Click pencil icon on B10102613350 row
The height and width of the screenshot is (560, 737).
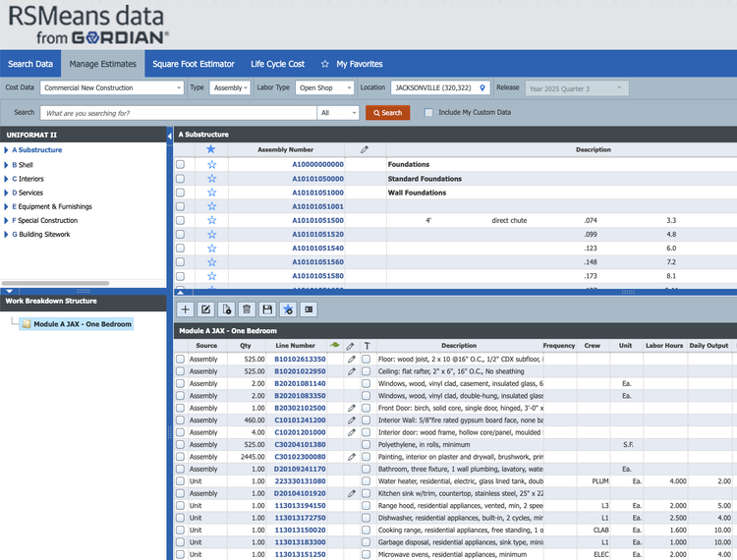click(351, 360)
